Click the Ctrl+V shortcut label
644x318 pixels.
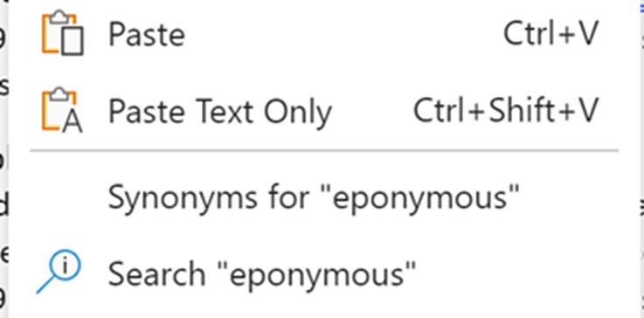click(x=551, y=34)
